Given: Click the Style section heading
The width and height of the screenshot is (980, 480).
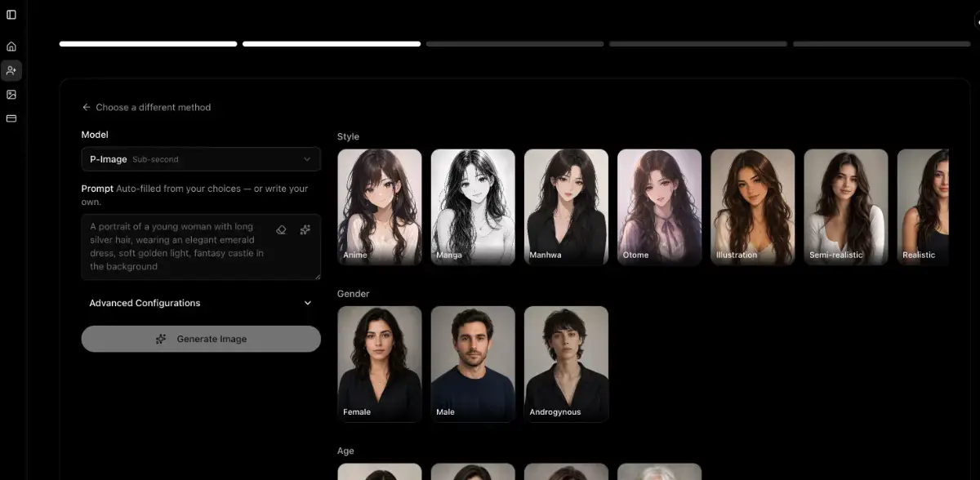Looking at the screenshot, I should [x=348, y=136].
